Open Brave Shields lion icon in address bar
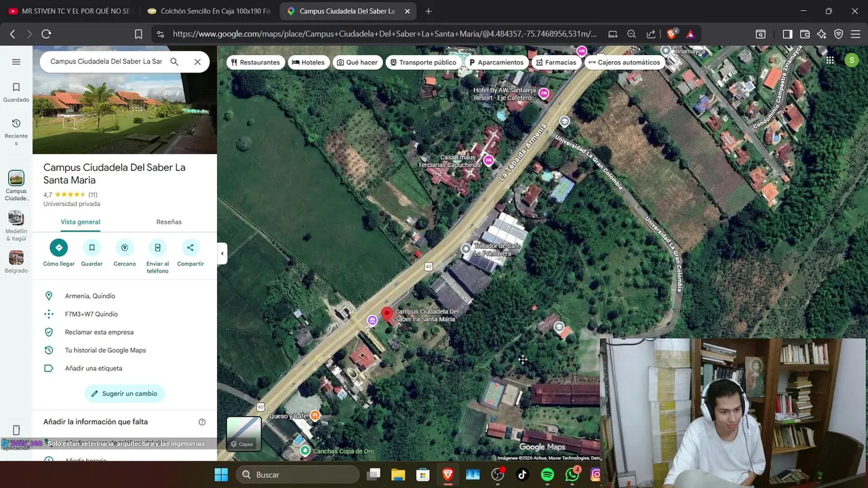 [672, 34]
